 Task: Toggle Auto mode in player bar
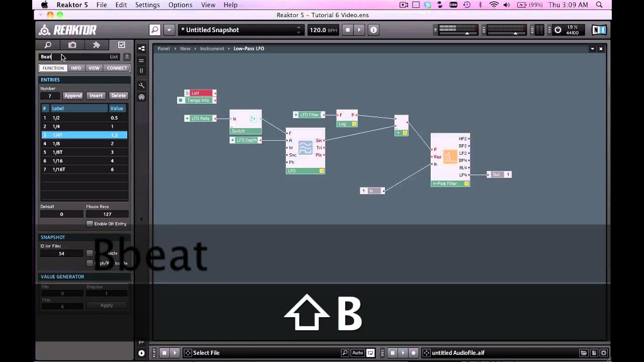pos(357,353)
